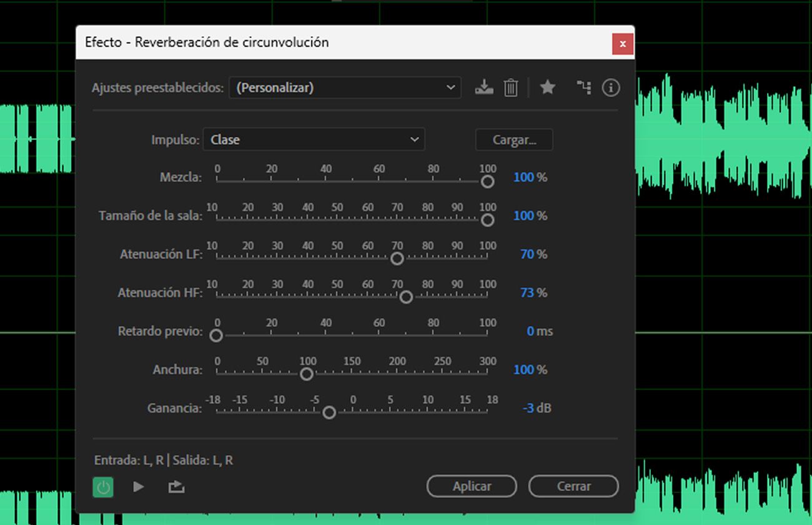Dismiss the dialog with Cerrar

click(573, 486)
